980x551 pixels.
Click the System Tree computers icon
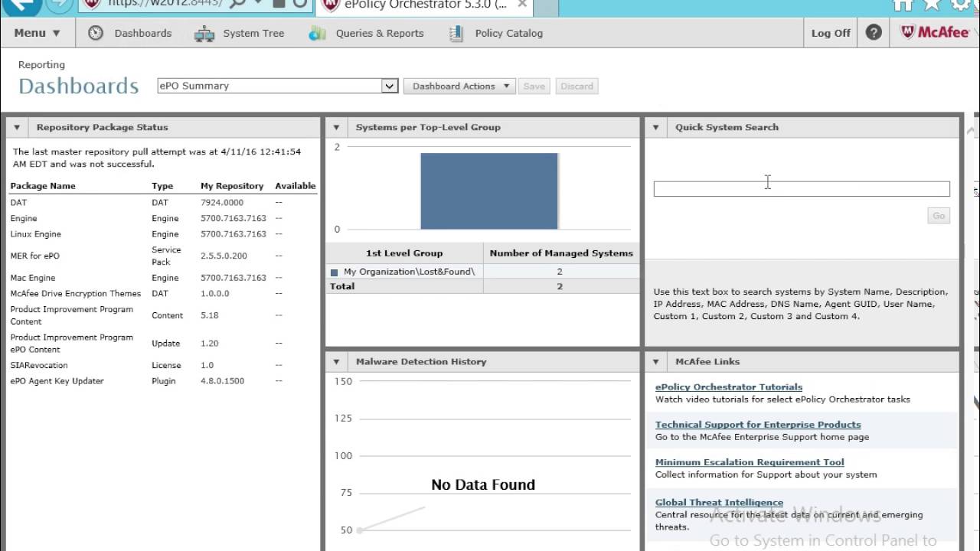click(x=204, y=34)
